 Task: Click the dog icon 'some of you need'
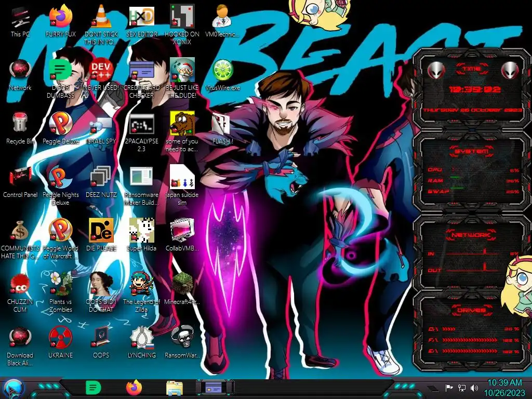[x=182, y=132]
